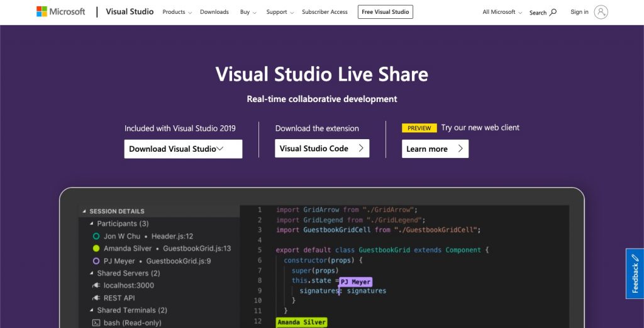The height and width of the screenshot is (328, 644).
Task: Click the Visual Studio Code button
Action: point(322,149)
